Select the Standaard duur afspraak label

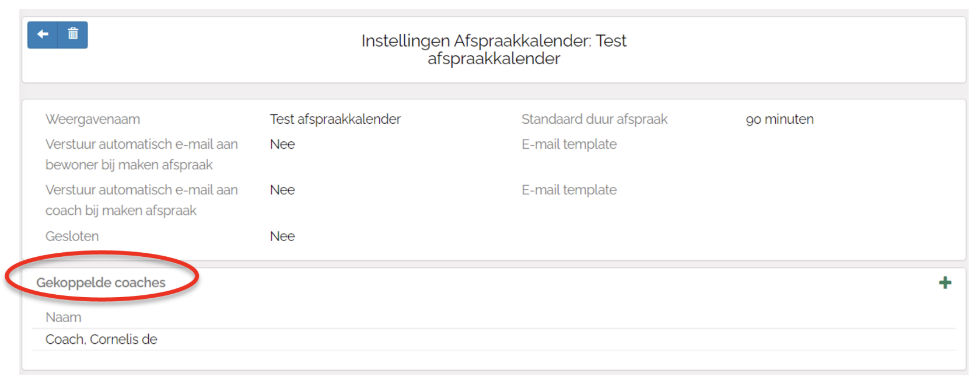594,120
